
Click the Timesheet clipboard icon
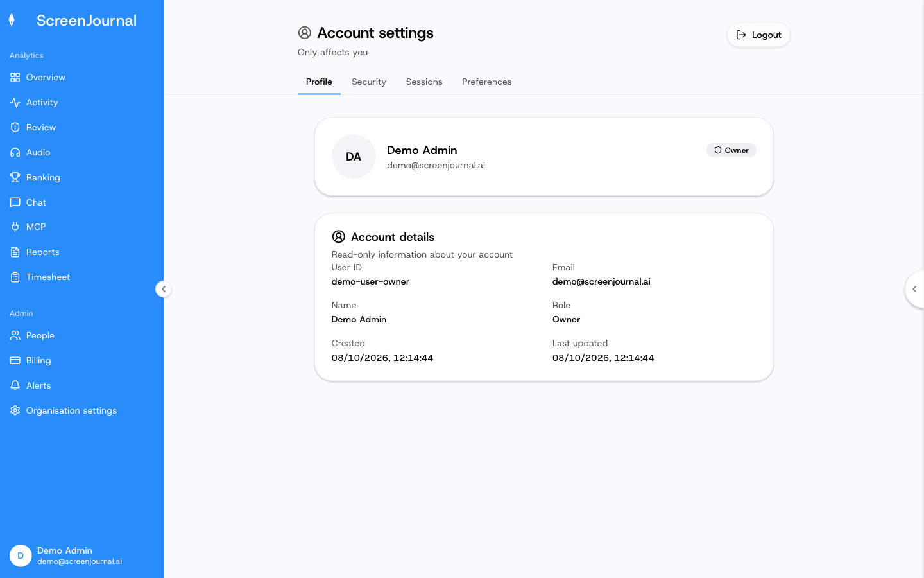(x=15, y=277)
